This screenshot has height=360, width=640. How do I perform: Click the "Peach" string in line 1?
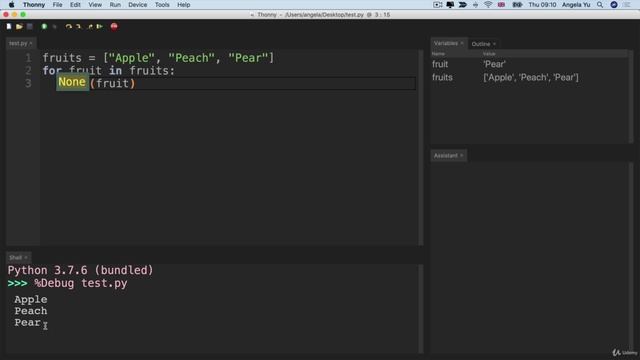pyautogui.click(x=191, y=58)
